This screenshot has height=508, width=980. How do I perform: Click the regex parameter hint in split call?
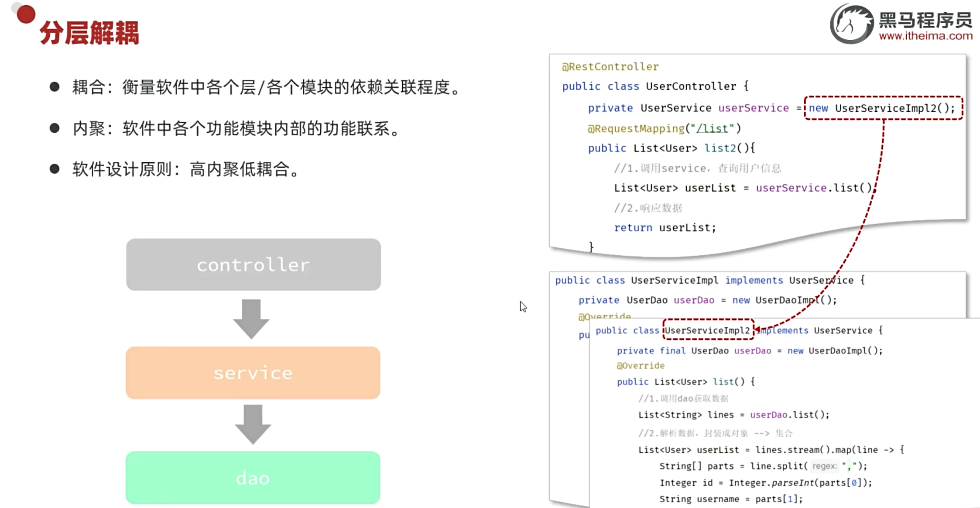824,466
